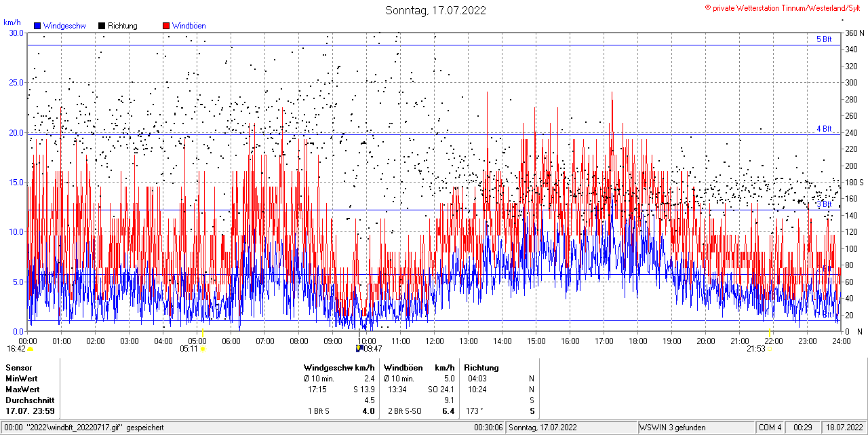
Task: Click the 17:15 maximum wind speed time
Action: [x=317, y=390]
